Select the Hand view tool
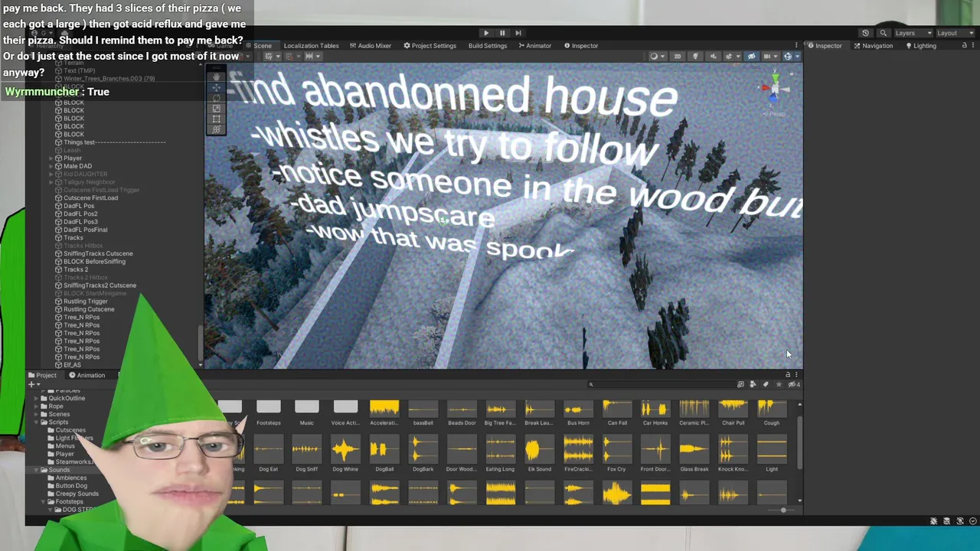Screen dimensions: 980x551 (x=217, y=77)
